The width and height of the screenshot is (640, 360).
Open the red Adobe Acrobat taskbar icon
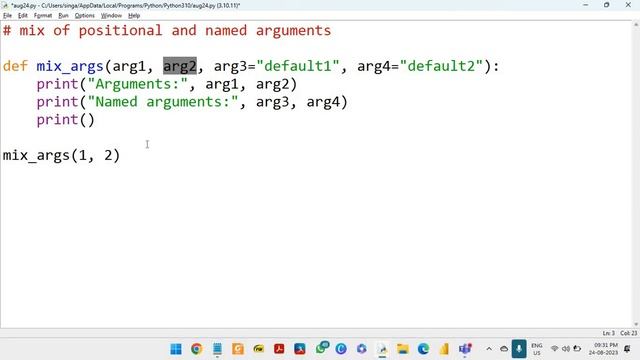[279, 349]
